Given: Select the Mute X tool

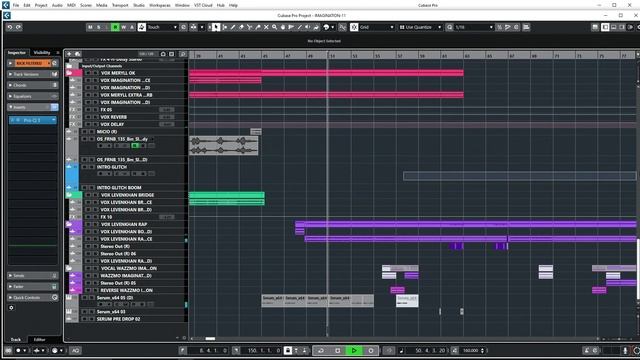Looking at the screenshot, I should 266,27.
